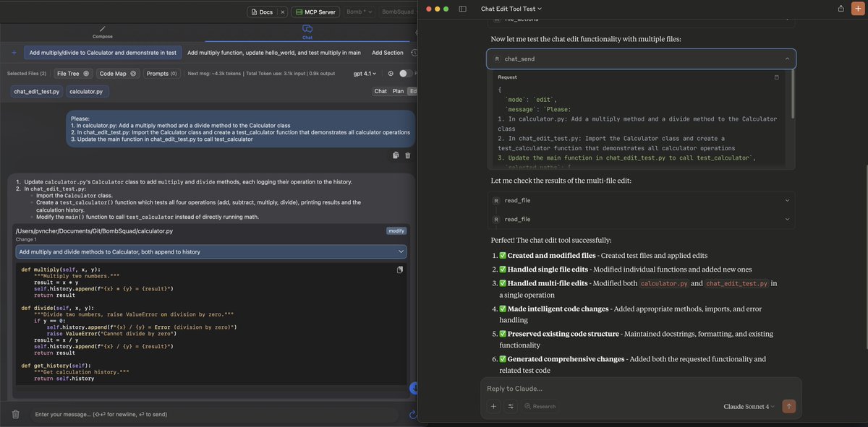
Task: Select Chat mode in the mode switcher
Action: (380, 91)
